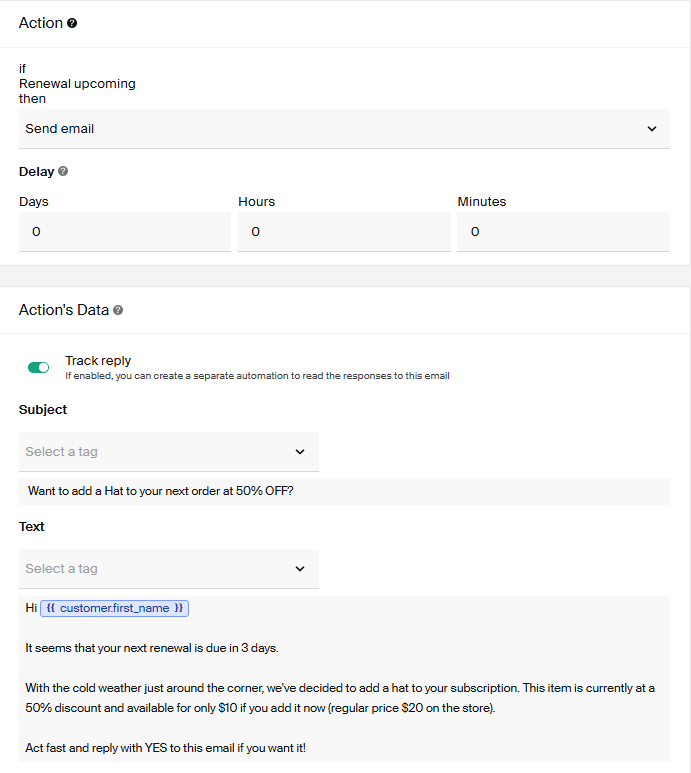Click the line about renewal due in 3 days
Viewport: 691px width, 773px height.
(x=151, y=648)
